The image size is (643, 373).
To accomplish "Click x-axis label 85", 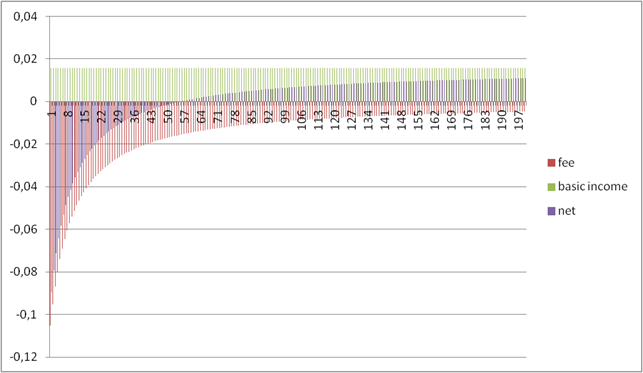I will pos(253,116).
